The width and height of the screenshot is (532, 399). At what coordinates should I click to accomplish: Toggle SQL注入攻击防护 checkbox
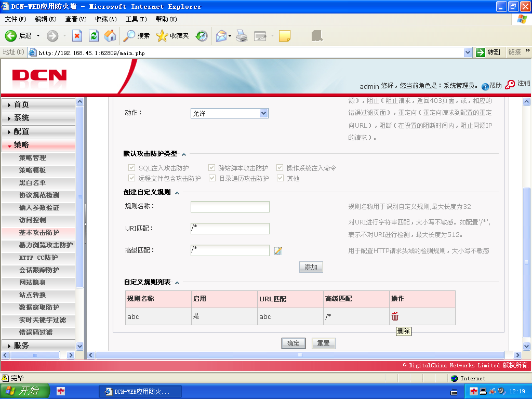point(131,168)
